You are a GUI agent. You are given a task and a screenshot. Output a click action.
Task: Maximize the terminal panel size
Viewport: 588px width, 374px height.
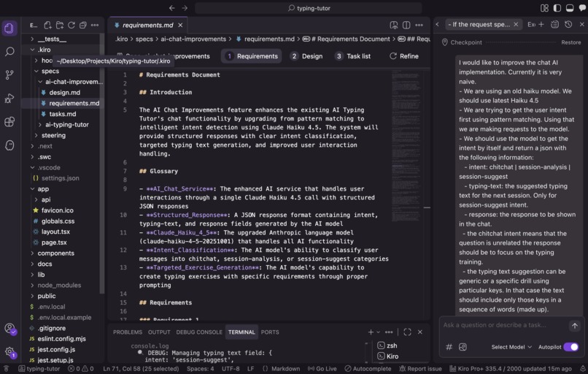(x=407, y=332)
